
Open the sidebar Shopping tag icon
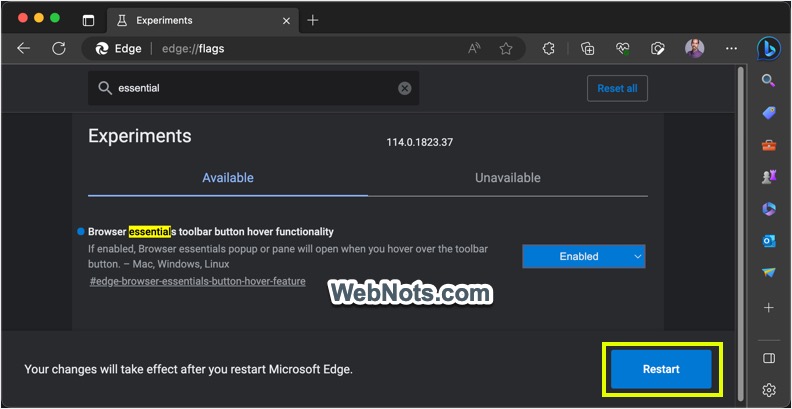coord(769,113)
